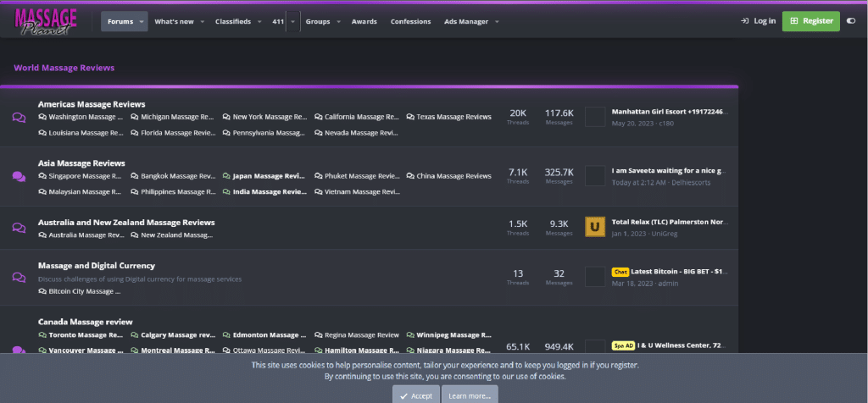Click the New York Massage subforum icon

tap(226, 117)
